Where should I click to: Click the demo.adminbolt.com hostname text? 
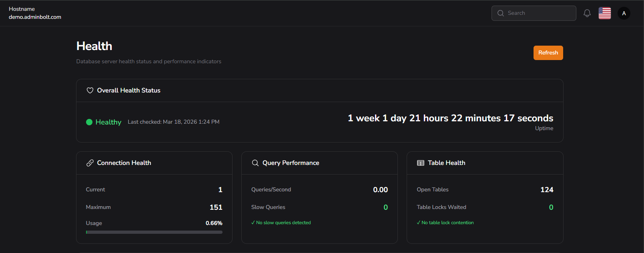click(35, 17)
